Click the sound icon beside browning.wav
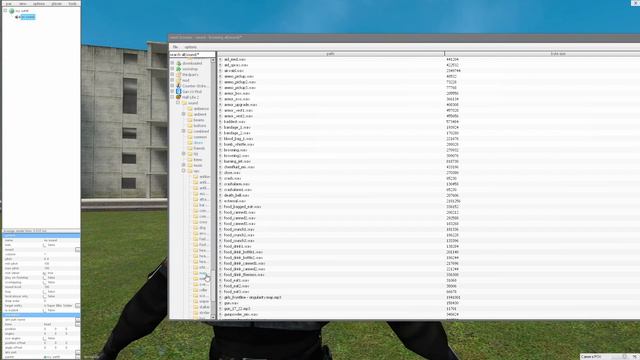Viewport: 640px width, 360px height. [x=220, y=150]
